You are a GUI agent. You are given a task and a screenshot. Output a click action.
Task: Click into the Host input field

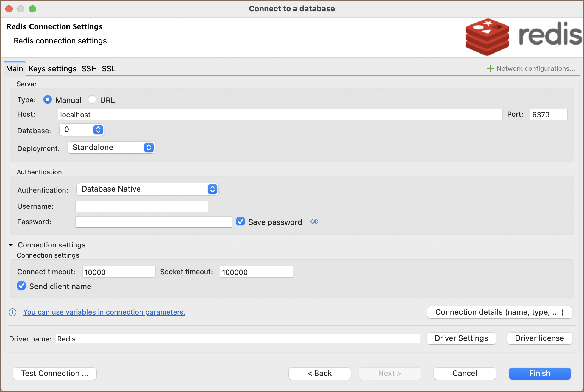pyautogui.click(x=280, y=115)
